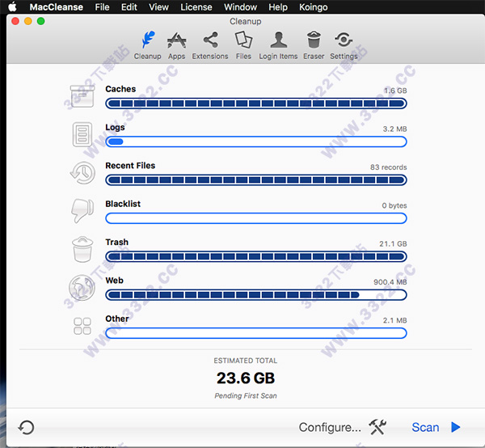Click the Web globe icon
Screen dimensions: 485x448
pyautogui.click(x=82, y=288)
